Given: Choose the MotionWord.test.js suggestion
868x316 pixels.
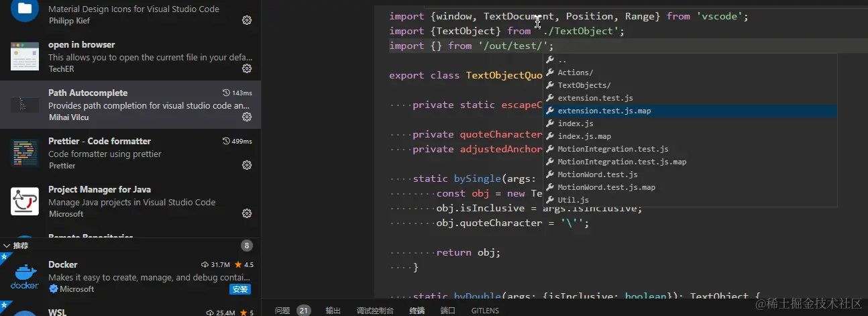Looking at the screenshot, I should tap(690, 174).
